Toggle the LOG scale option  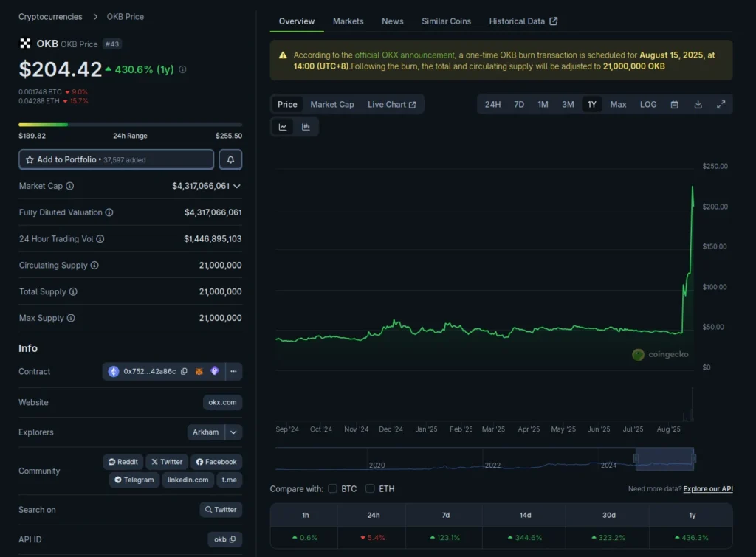pos(648,105)
